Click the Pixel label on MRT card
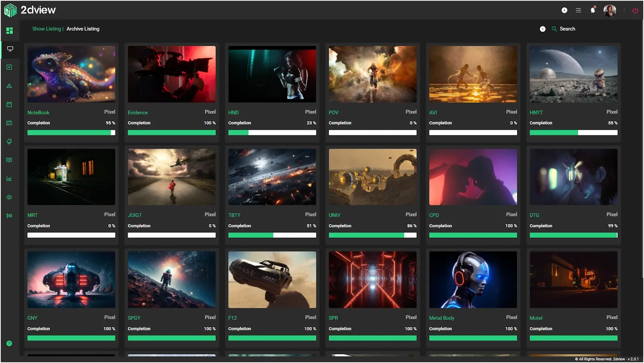644x363 pixels. [x=109, y=214]
